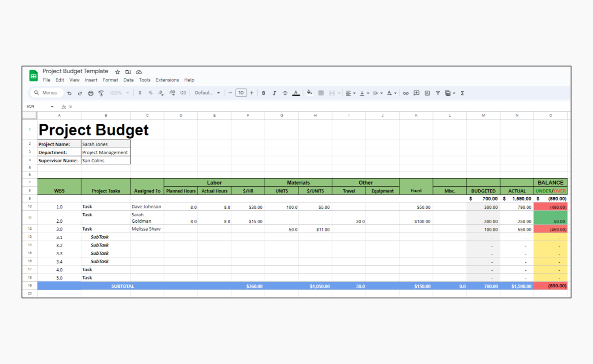Open the text color picker
Image resolution: width=593 pixels, height=364 pixels.
pos(296,93)
